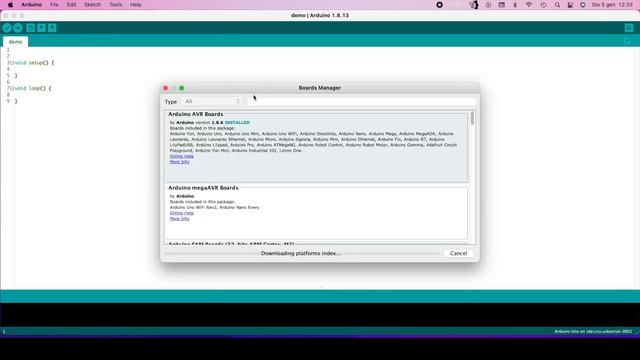This screenshot has width=640, height=360.
Task: Click the board and port status text
Action: (x=593, y=331)
